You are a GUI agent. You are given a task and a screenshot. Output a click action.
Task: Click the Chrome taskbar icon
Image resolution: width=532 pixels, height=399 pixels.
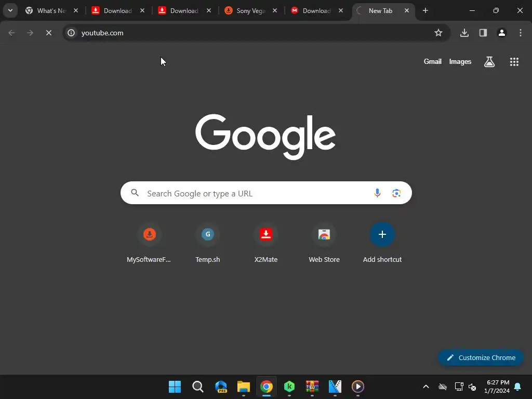[x=267, y=387]
